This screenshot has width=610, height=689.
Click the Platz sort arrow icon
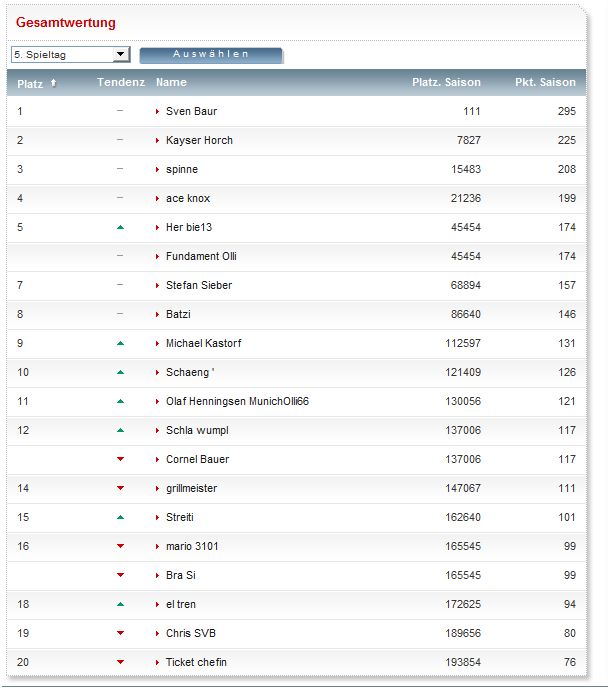[x=53, y=83]
